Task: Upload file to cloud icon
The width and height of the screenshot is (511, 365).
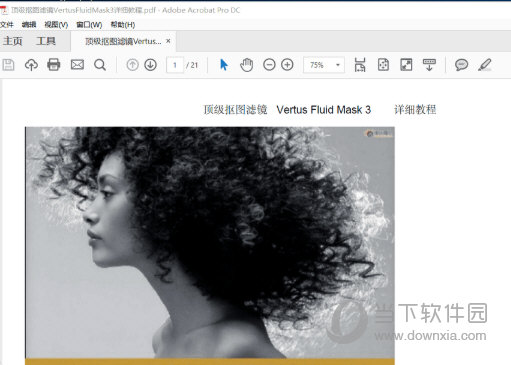Action: click(31, 65)
